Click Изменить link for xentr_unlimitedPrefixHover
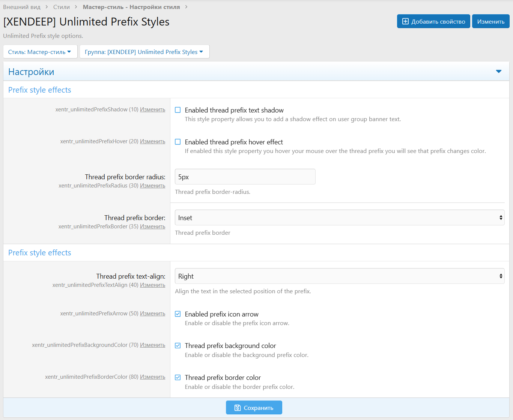513x420 pixels. coord(153,141)
